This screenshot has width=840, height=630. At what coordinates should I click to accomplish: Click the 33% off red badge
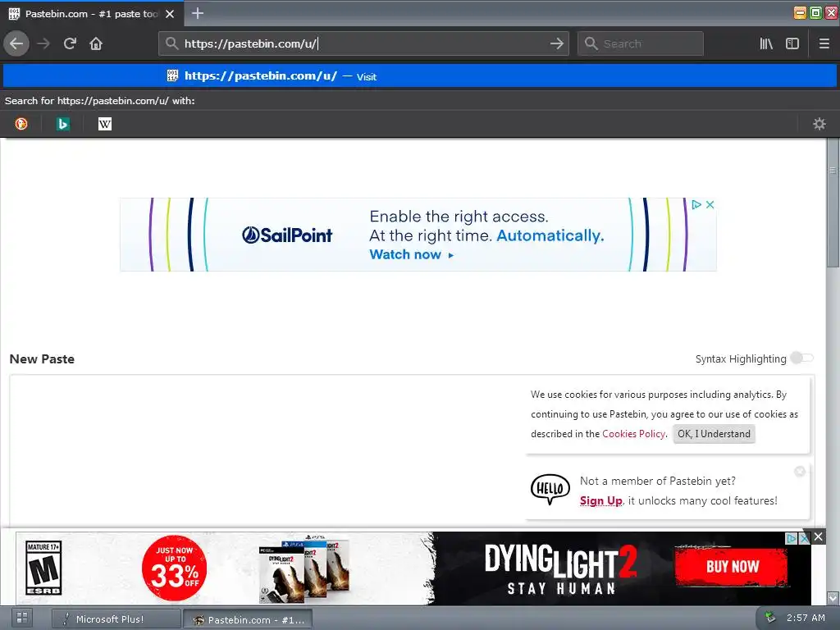tap(174, 568)
